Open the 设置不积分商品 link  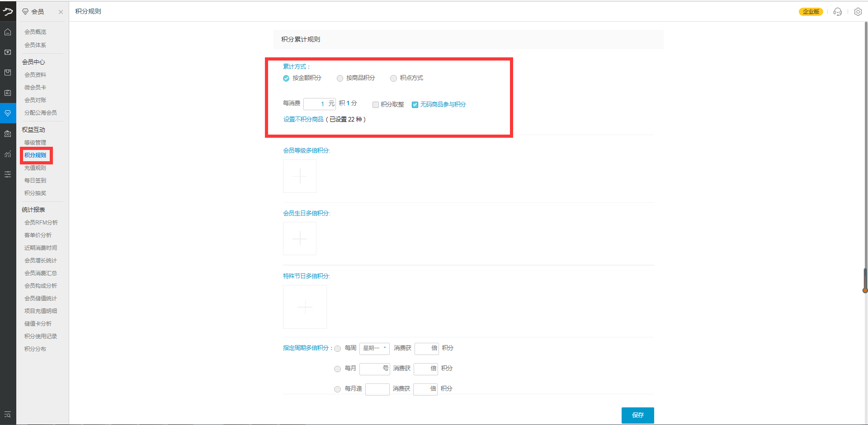303,120
